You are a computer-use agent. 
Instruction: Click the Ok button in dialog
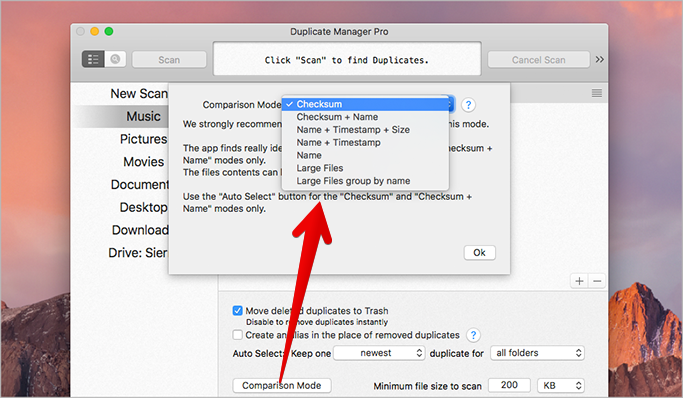point(480,253)
